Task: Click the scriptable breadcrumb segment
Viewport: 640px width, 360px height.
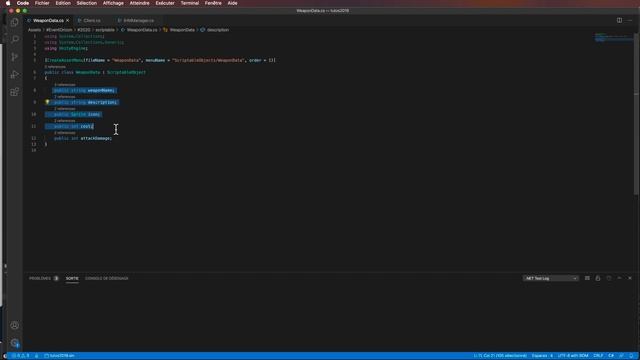Action: coord(105,30)
